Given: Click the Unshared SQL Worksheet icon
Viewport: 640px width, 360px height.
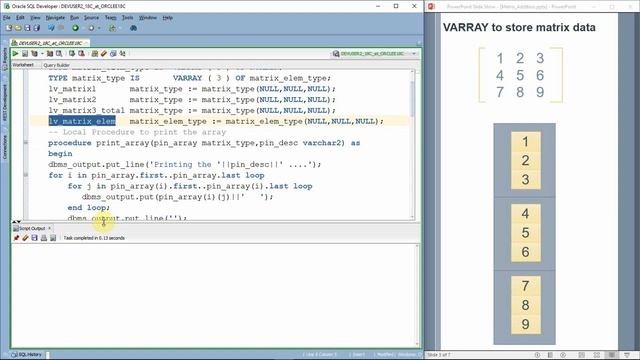Looking at the screenshot, I should [x=95, y=53].
